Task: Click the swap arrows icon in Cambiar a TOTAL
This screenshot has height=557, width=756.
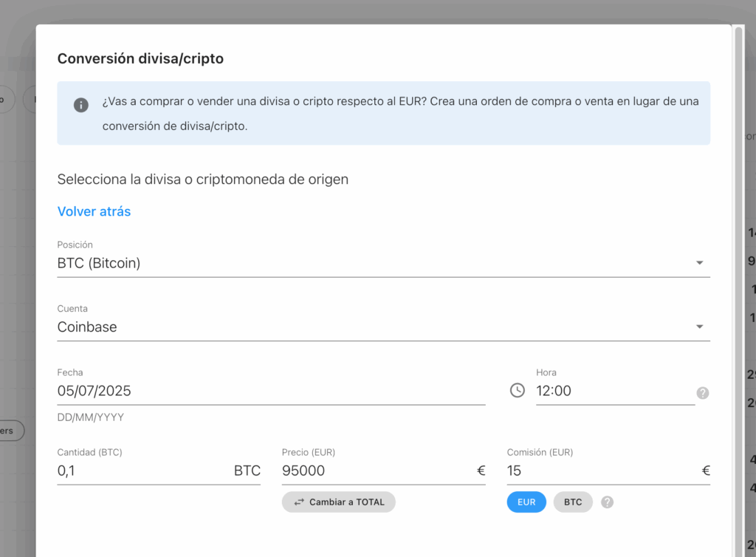Action: click(x=299, y=502)
